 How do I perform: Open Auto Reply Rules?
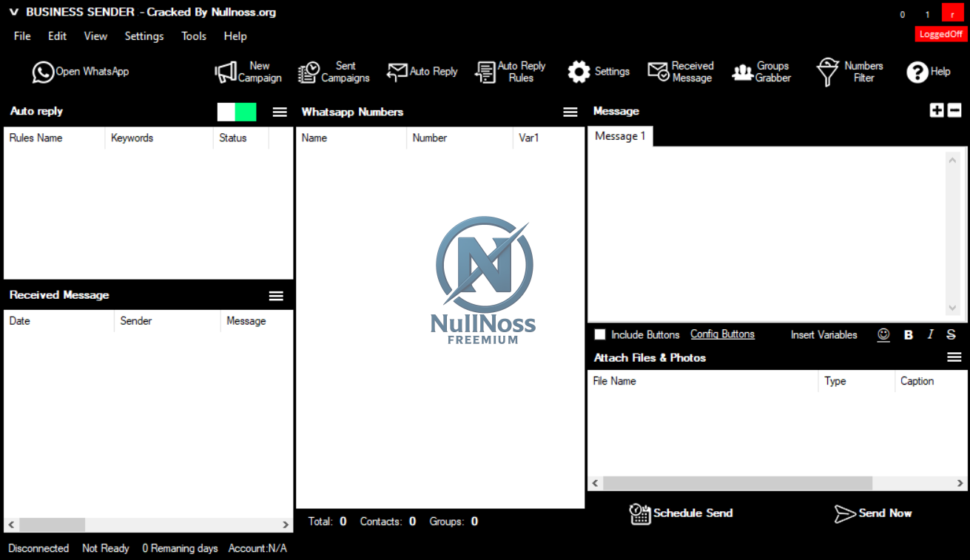coord(511,71)
